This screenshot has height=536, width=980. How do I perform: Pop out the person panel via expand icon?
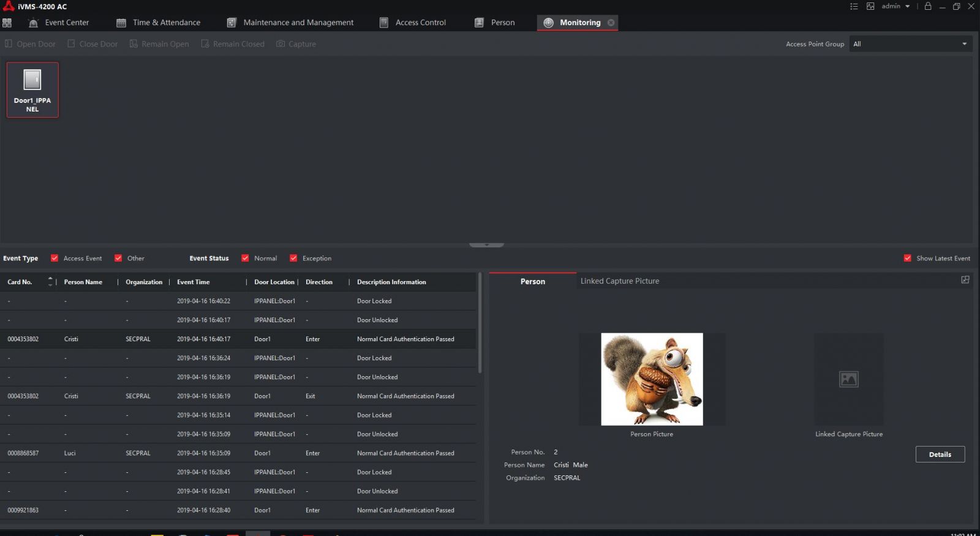(x=965, y=280)
